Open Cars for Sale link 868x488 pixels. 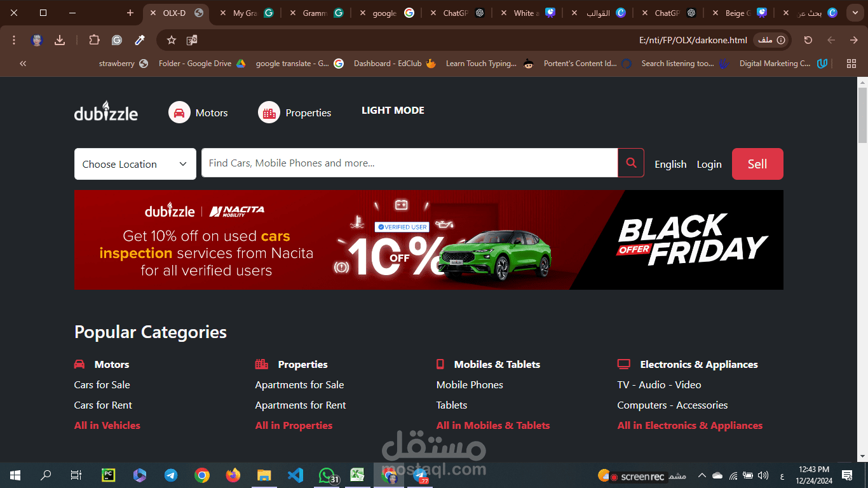pyautogui.click(x=102, y=384)
